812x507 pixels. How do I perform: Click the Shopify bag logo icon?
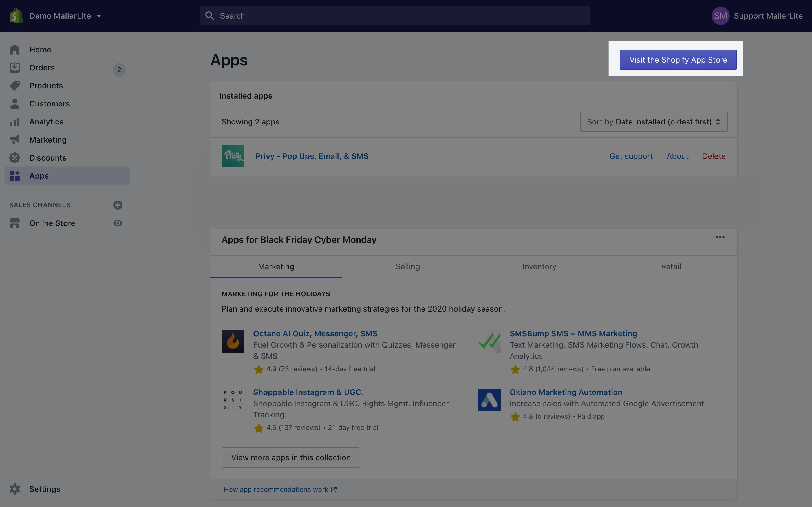(x=16, y=16)
